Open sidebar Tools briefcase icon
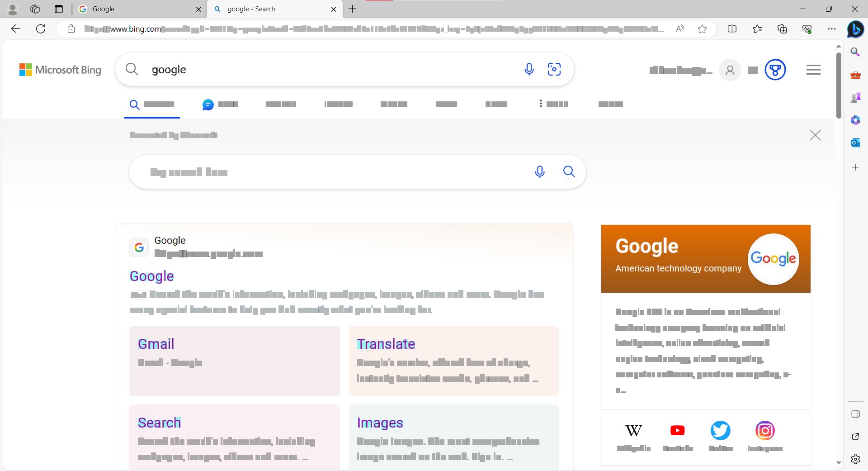The width and height of the screenshot is (868, 471). (855, 75)
